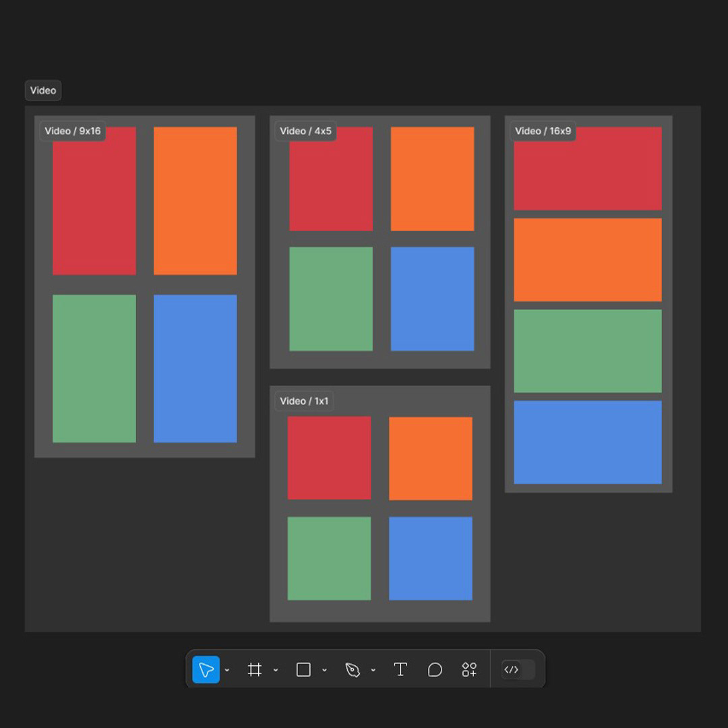
Task: Click the orange rectangle in Video / 9x16
Action: pyautogui.click(x=195, y=201)
